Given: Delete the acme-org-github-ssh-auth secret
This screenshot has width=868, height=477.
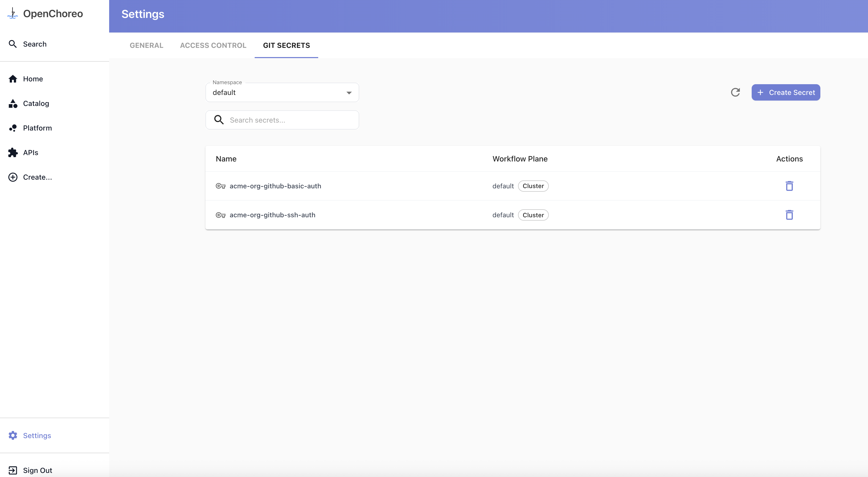Looking at the screenshot, I should (789, 215).
